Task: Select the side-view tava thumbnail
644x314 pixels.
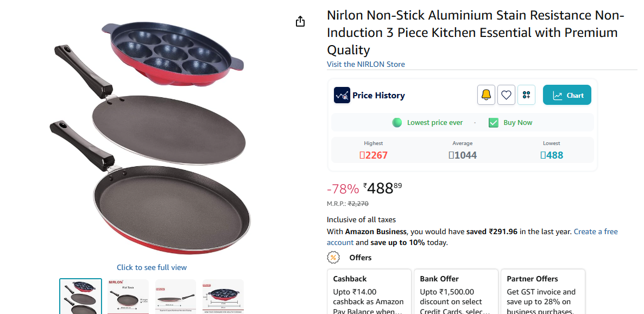Action: [175, 297]
